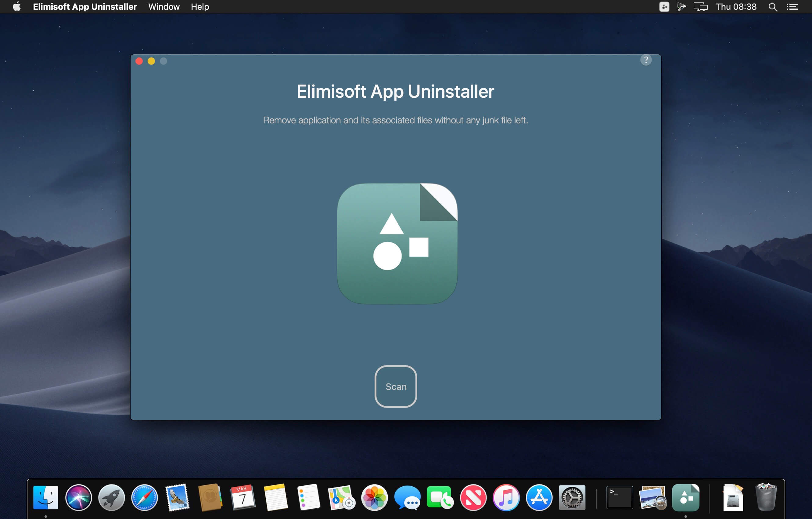Click the display mirroring menu bar icon

(x=700, y=7)
